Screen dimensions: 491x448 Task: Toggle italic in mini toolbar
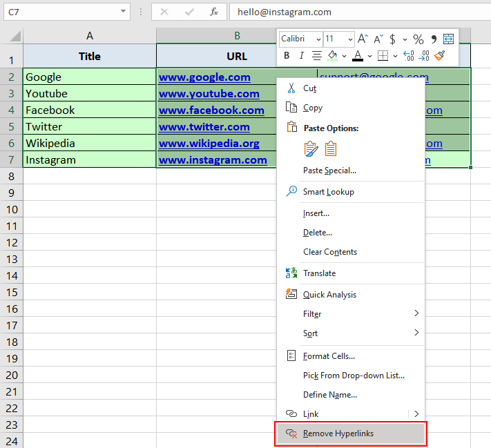click(x=301, y=56)
